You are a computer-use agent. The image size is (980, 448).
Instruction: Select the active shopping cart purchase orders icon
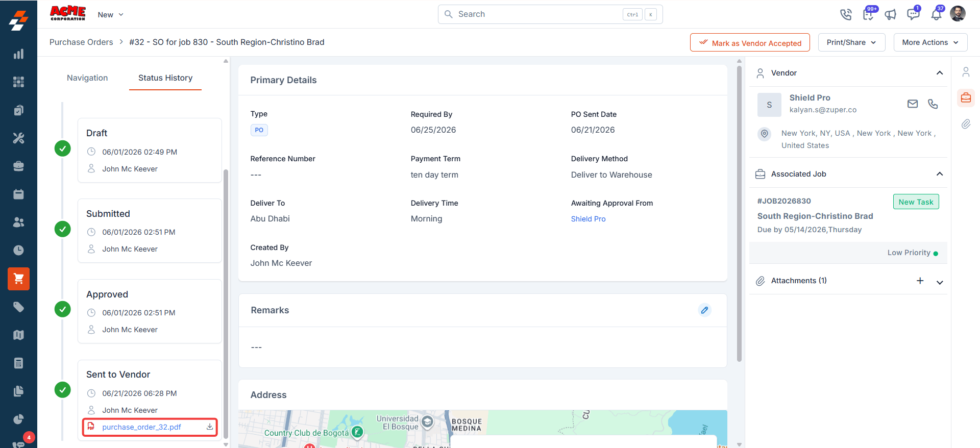(18, 279)
